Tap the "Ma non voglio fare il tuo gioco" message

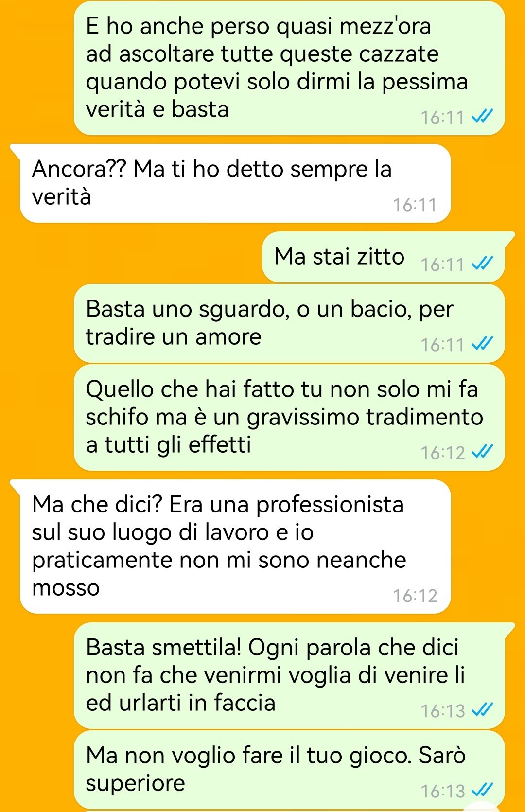coord(289,770)
